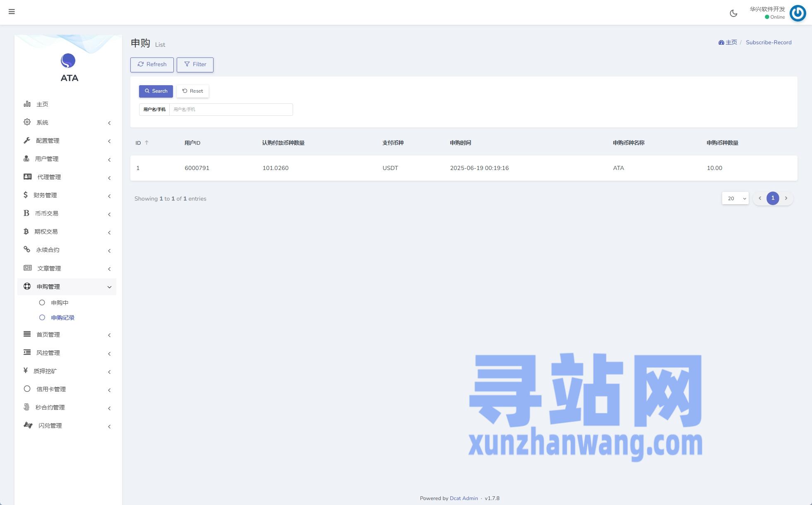Click the Subscribe-Record breadcrumb text

pyautogui.click(x=769, y=42)
